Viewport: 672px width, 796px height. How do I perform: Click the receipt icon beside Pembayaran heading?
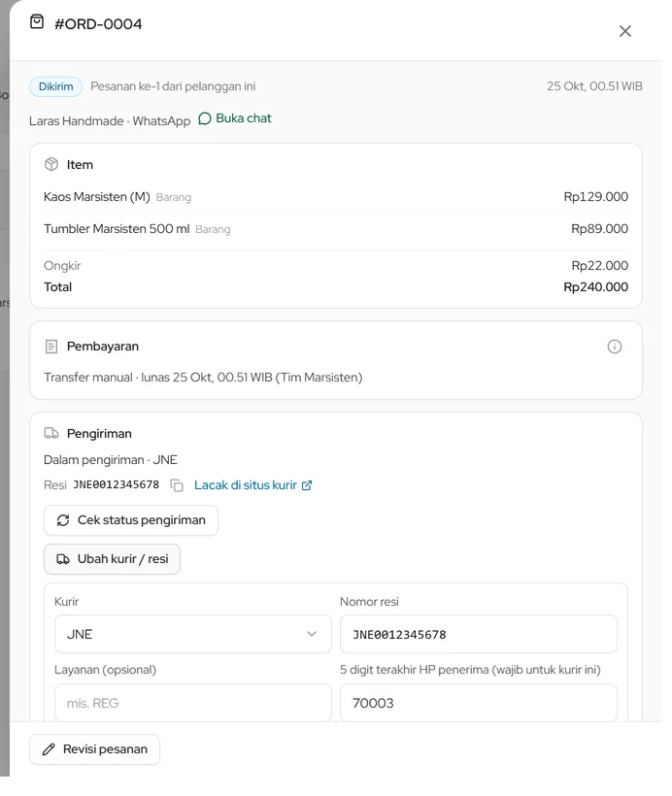[51, 347]
